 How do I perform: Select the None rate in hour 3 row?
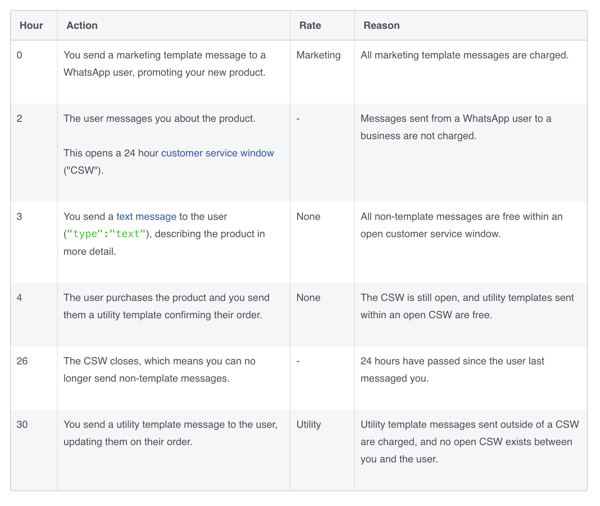[x=308, y=217]
